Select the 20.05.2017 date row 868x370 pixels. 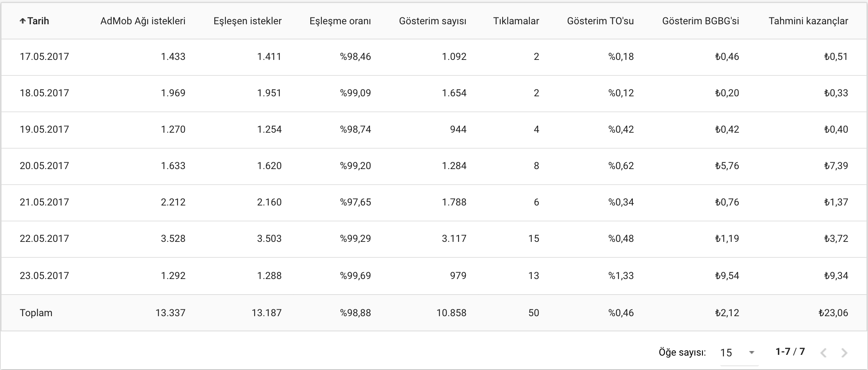[x=434, y=166]
